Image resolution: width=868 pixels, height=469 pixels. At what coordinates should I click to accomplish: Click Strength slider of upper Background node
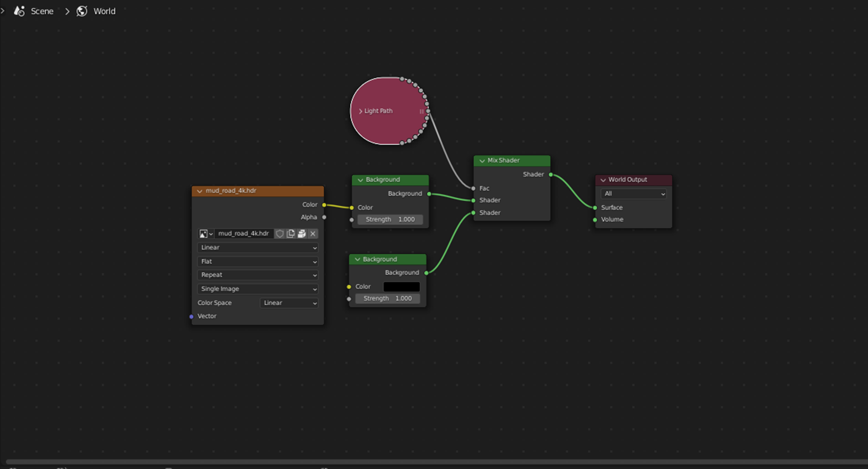tap(390, 220)
